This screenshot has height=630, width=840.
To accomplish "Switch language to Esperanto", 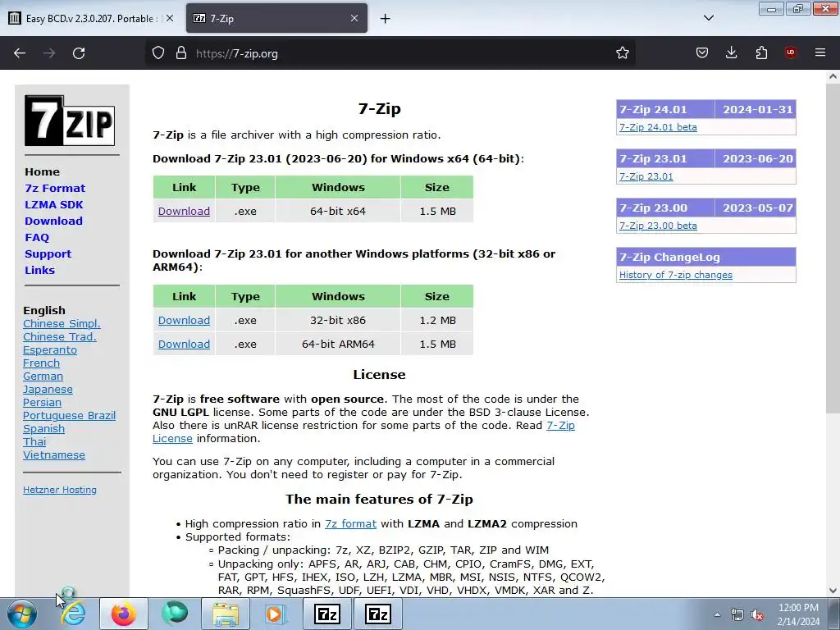I will [x=50, y=349].
